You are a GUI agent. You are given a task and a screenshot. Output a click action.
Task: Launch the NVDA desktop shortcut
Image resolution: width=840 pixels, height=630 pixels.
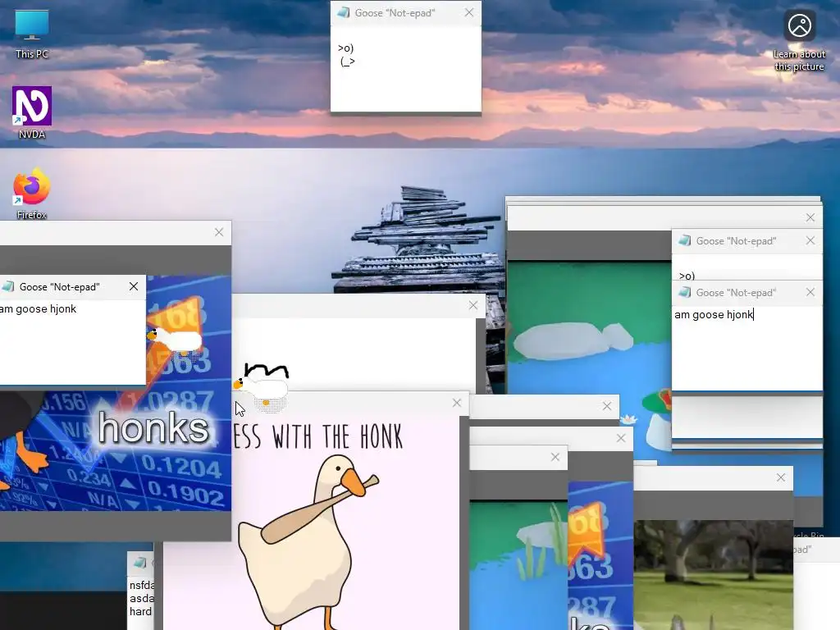point(32,112)
